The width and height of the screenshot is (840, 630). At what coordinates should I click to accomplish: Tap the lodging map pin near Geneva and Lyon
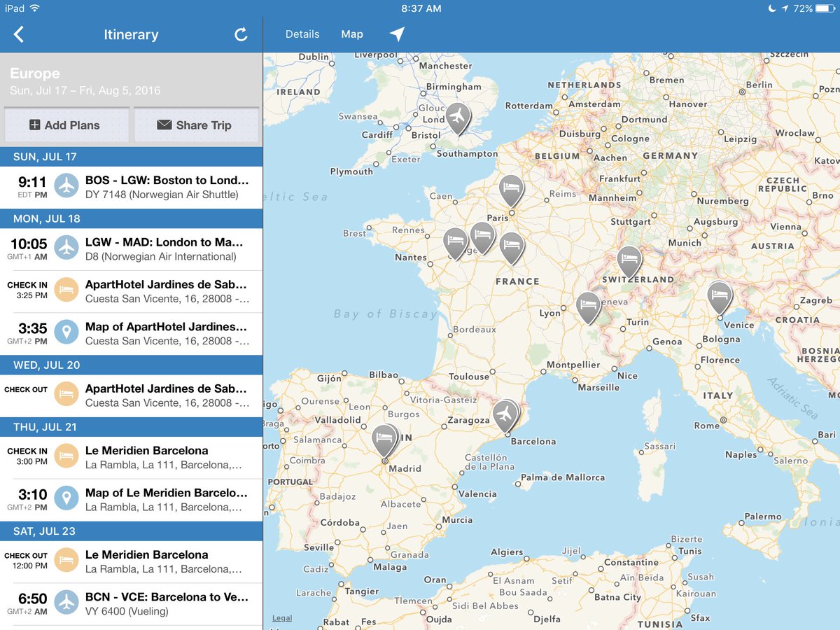click(588, 307)
